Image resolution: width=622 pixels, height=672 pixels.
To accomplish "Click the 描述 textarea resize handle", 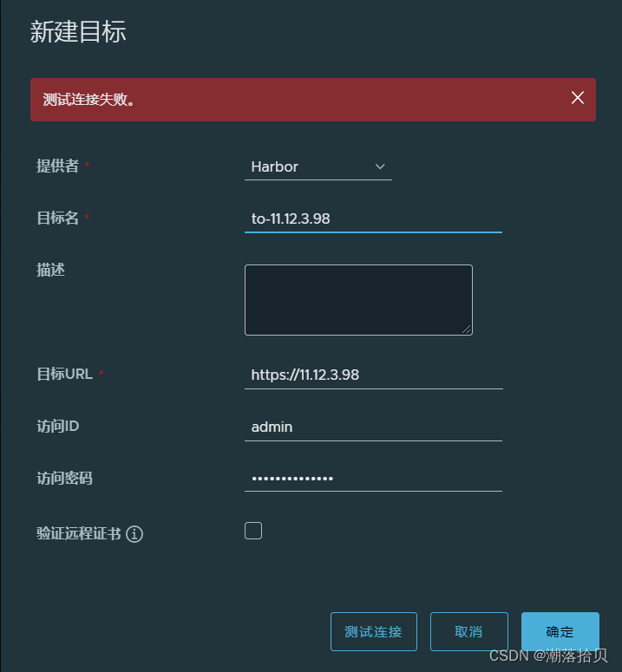I will (467, 329).
